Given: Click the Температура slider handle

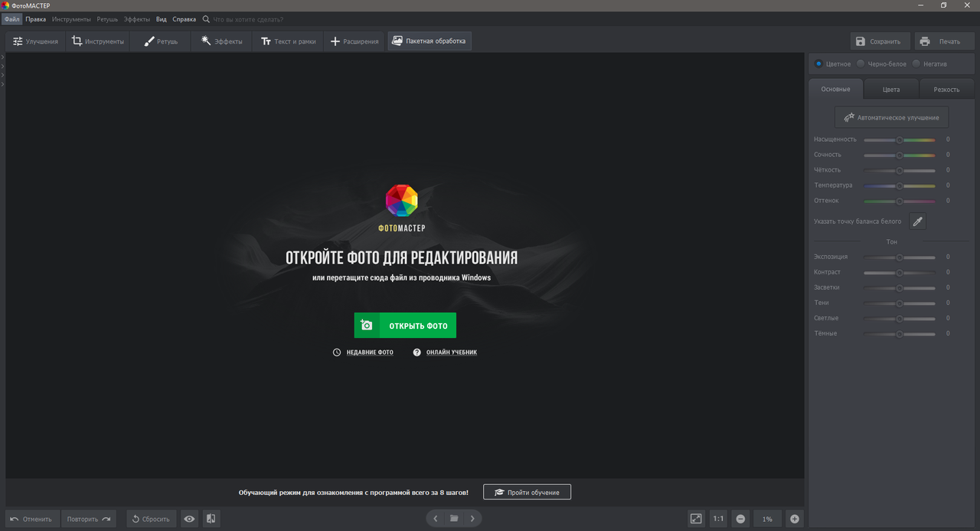Looking at the screenshot, I should (x=900, y=186).
